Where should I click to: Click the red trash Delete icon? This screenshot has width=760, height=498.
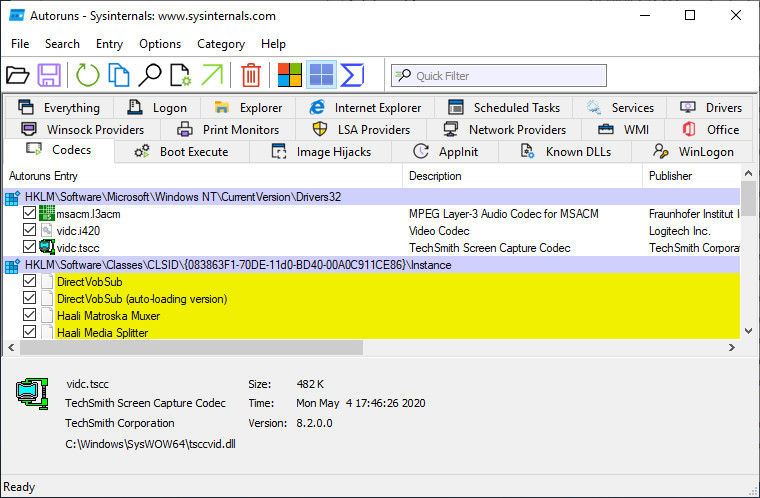tap(251, 75)
